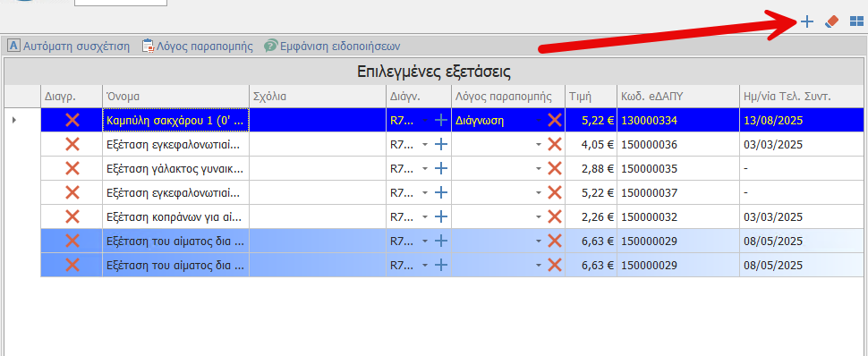868x356 pixels.
Task: Click the code cell 150000037
Action: 678,192
